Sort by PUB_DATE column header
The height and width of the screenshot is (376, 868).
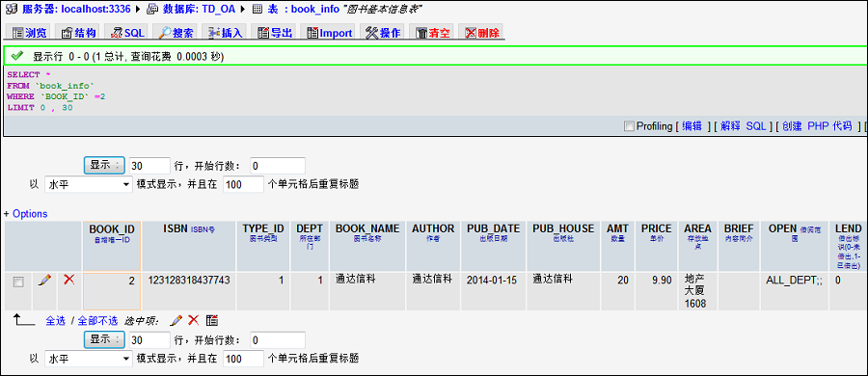493,228
